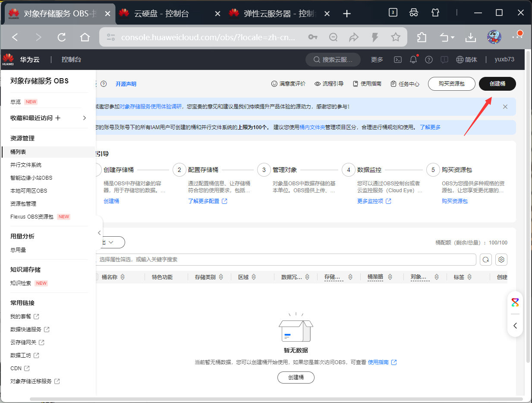Open Huawei CloudShell terminal icon
The height and width of the screenshot is (403, 532).
[x=399, y=60]
